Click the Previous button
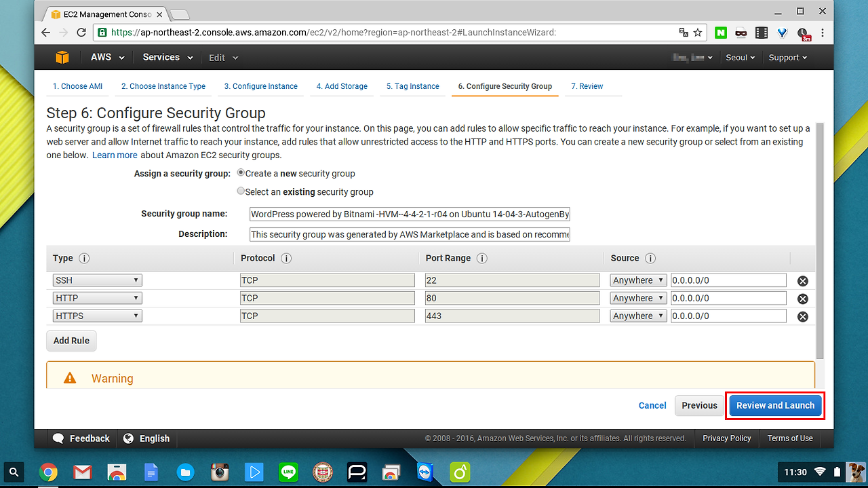Screen dimensions: 868x488 699,406
